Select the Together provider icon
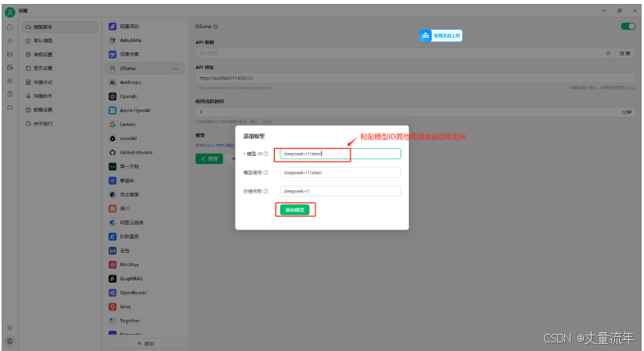This screenshot has width=644, height=351. tap(112, 321)
